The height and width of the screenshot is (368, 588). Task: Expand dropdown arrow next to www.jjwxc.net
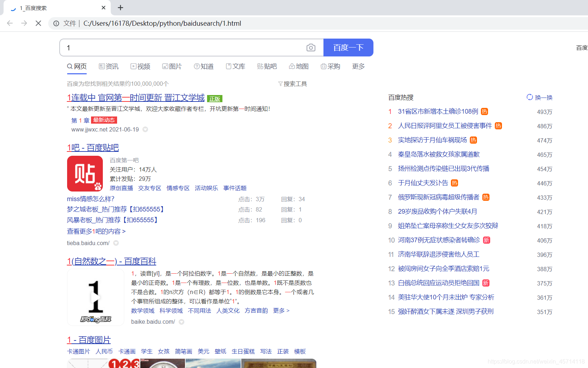(145, 129)
